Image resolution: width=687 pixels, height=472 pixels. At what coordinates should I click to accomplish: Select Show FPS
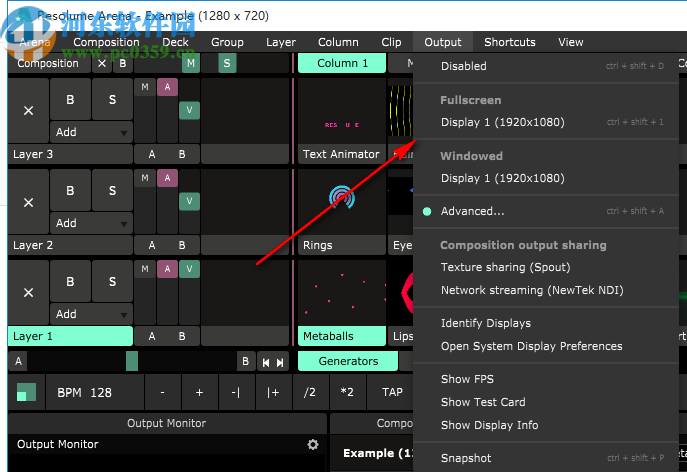(546, 379)
